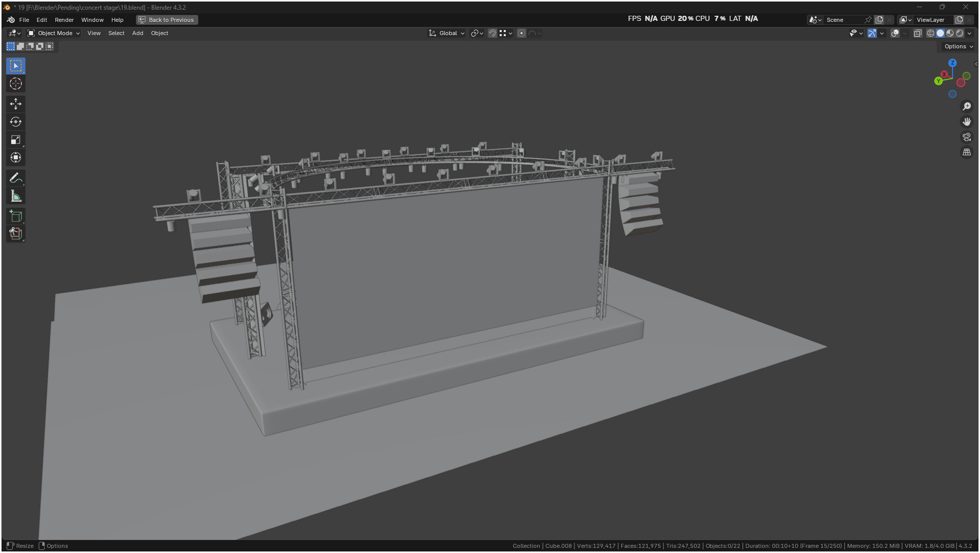Expand the Object Mode dropdown
Image resolution: width=980 pixels, height=553 pixels.
[x=54, y=33]
